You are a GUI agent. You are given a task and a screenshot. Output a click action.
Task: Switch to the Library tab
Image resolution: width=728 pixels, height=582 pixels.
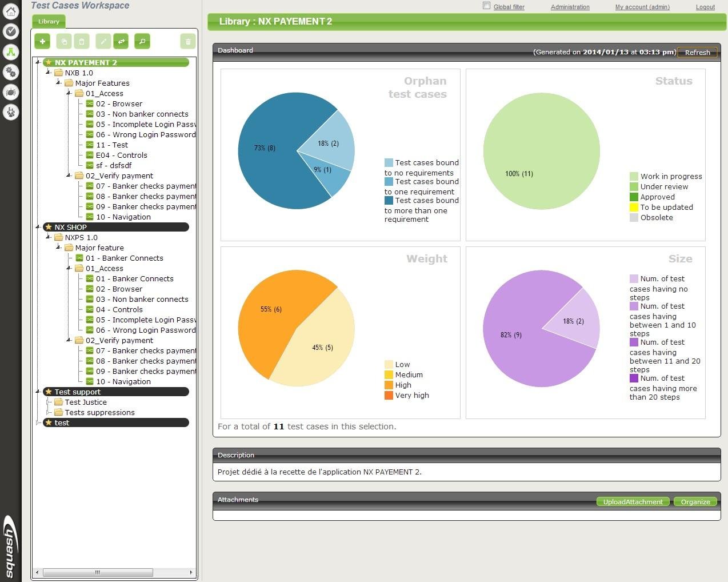click(x=48, y=21)
